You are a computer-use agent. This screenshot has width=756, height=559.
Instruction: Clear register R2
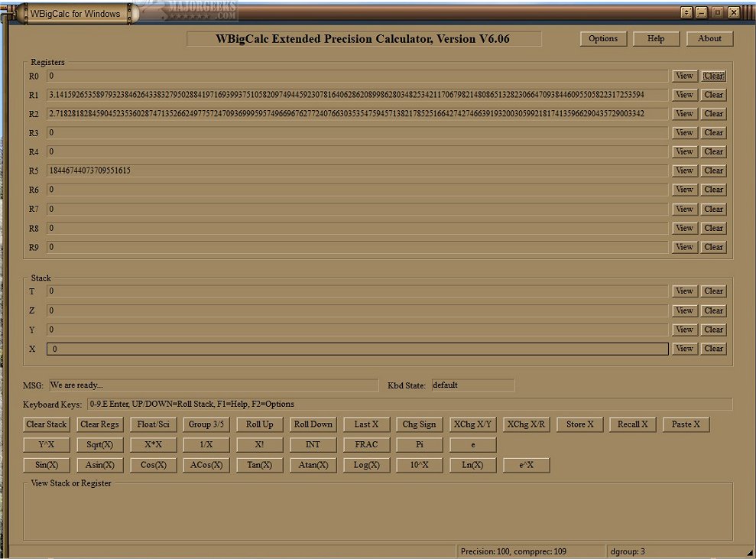click(713, 114)
